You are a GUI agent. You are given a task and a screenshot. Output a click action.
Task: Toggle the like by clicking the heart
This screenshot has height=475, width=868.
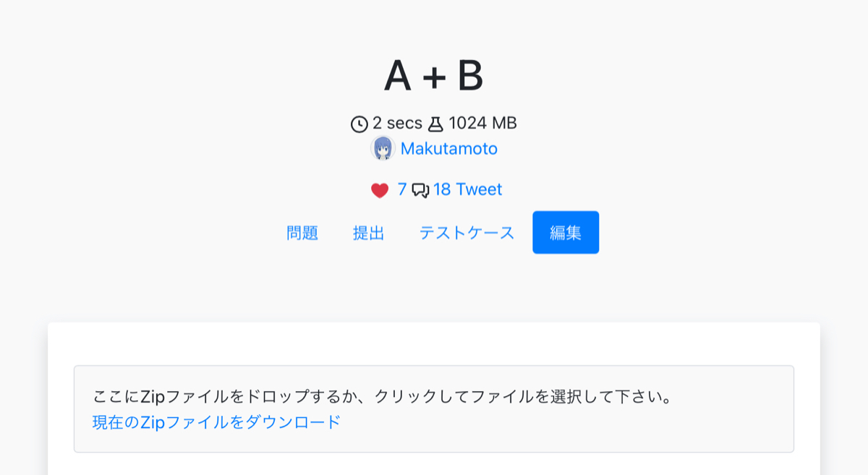[379, 189]
